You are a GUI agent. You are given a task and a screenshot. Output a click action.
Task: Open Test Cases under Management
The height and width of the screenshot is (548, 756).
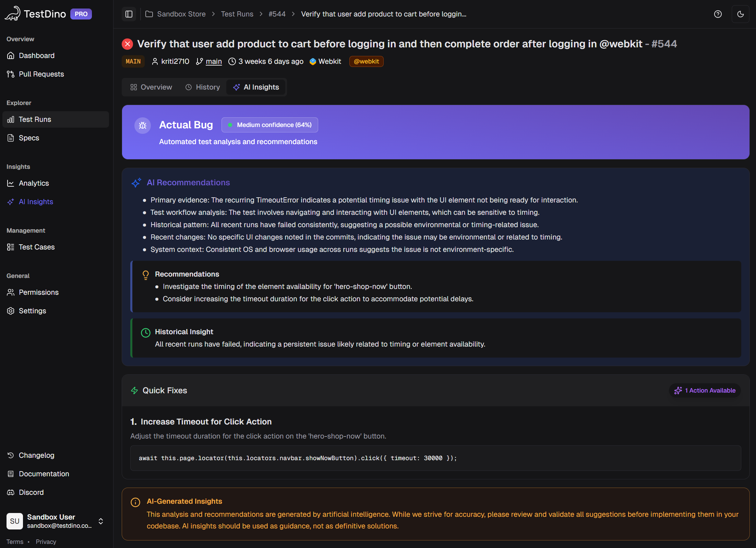coord(37,247)
